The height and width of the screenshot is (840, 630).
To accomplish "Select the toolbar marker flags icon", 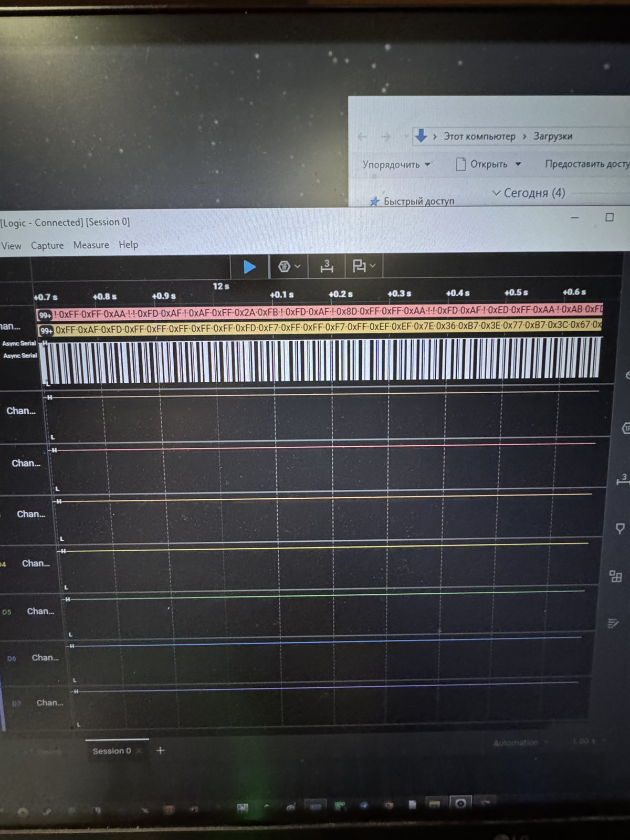I will click(x=359, y=266).
